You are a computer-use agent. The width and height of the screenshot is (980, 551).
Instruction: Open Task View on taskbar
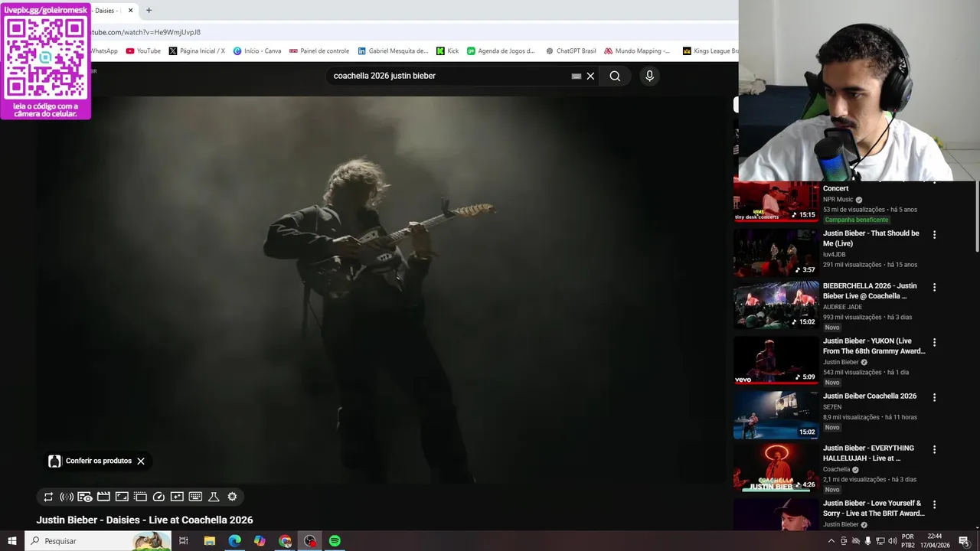click(184, 541)
